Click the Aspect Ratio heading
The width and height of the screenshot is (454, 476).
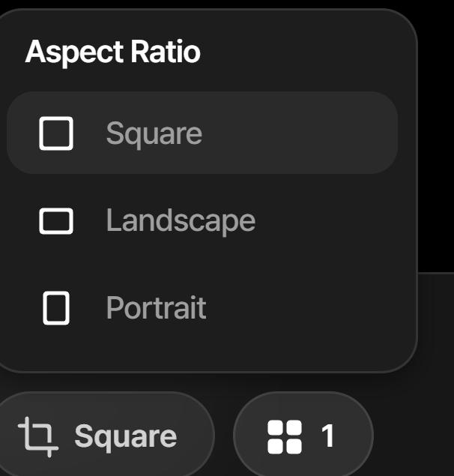point(112,52)
